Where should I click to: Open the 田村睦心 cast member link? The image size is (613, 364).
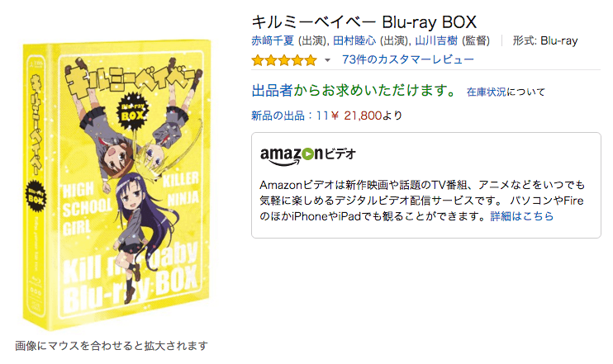point(354,40)
